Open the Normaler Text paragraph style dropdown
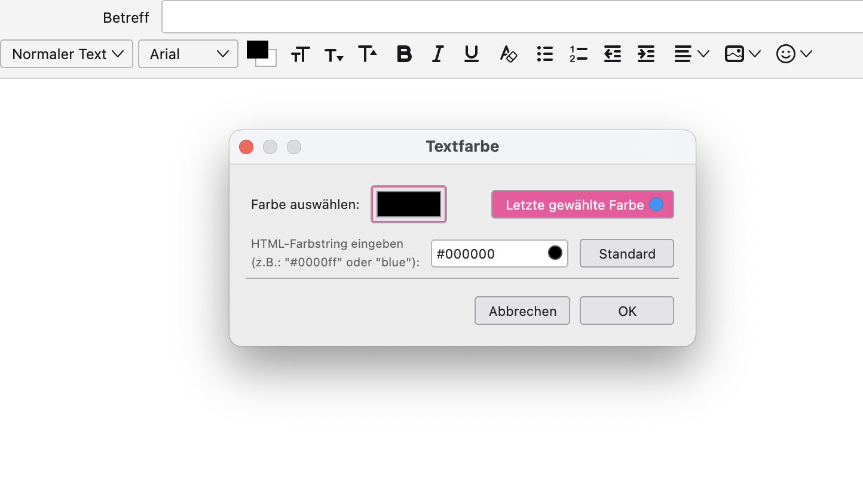 coord(67,54)
